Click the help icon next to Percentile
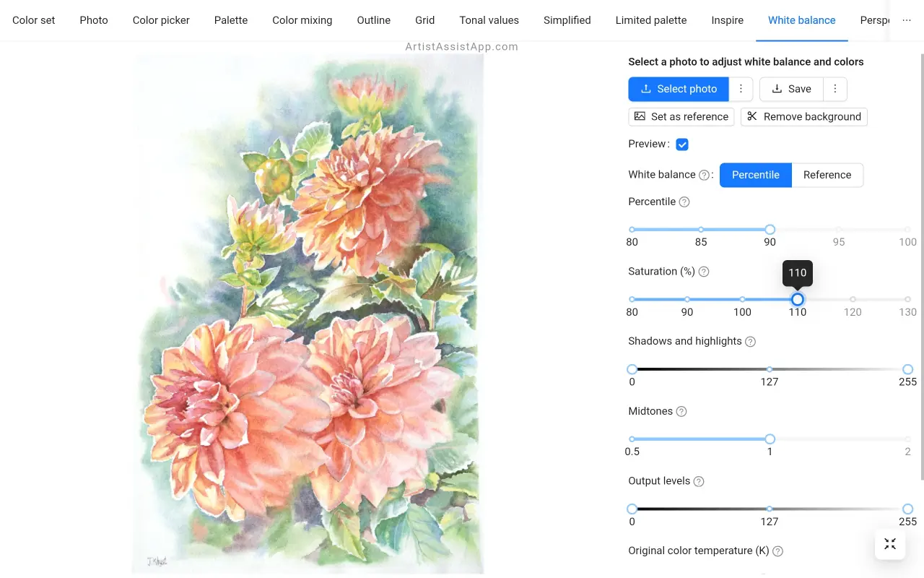Screen dimensions: 924x578 (x=684, y=202)
